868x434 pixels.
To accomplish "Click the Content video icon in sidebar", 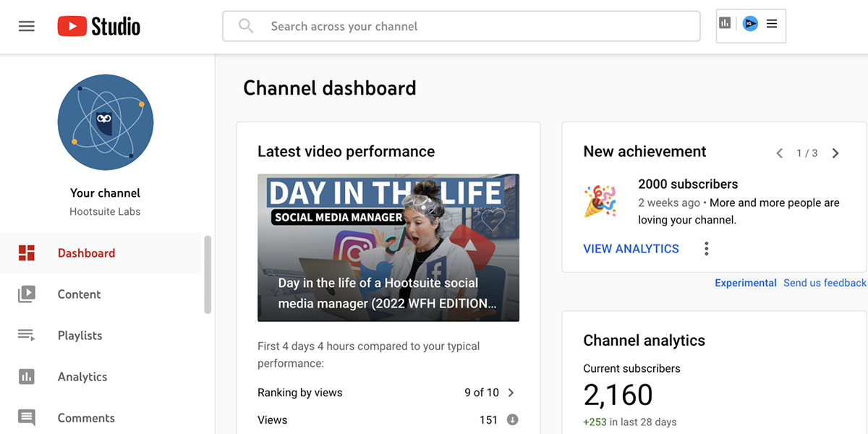I will click(27, 294).
